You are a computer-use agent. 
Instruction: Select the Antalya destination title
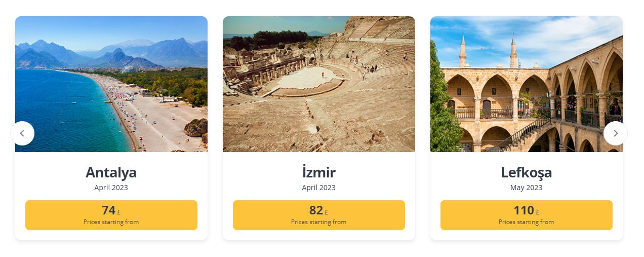coord(111,172)
